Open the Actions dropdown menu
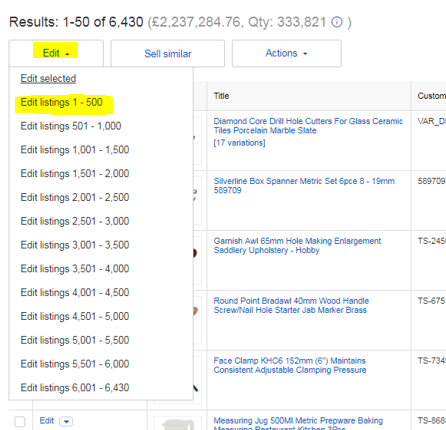 tap(287, 53)
